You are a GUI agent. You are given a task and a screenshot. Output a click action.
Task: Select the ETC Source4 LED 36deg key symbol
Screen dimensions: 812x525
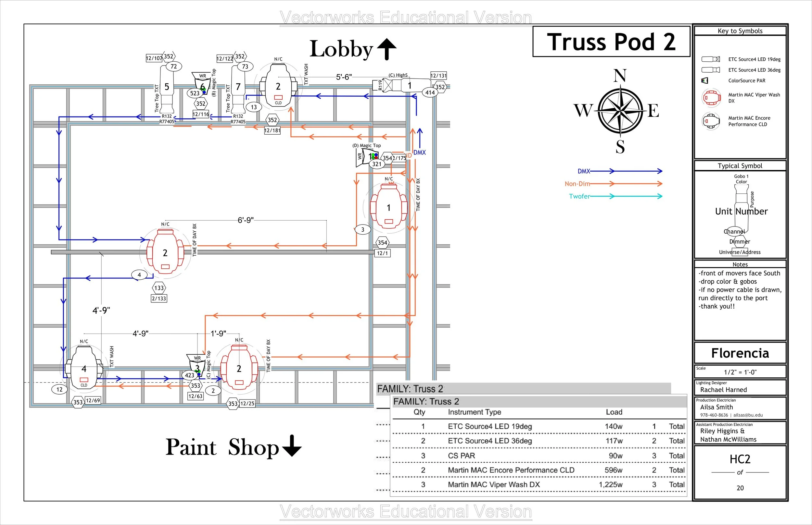(x=711, y=70)
